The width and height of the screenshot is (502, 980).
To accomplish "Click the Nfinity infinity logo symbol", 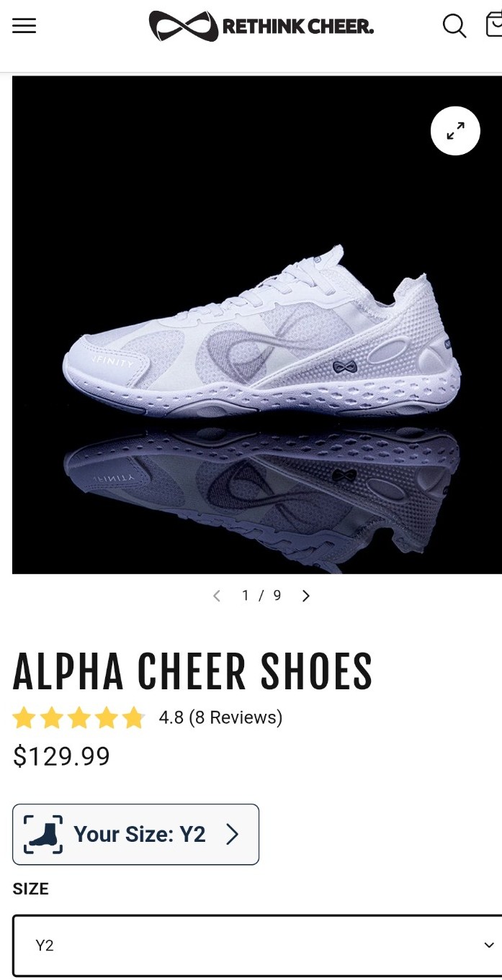I will 183,27.
